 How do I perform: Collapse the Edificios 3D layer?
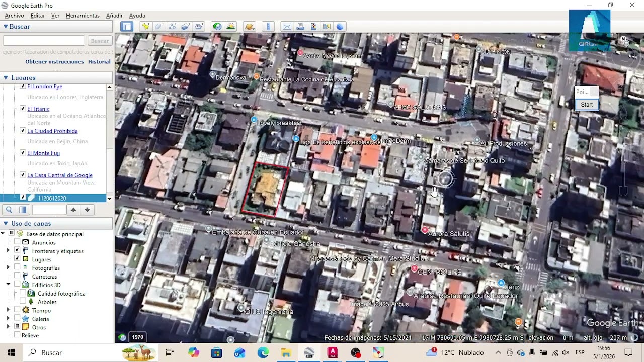point(8,285)
